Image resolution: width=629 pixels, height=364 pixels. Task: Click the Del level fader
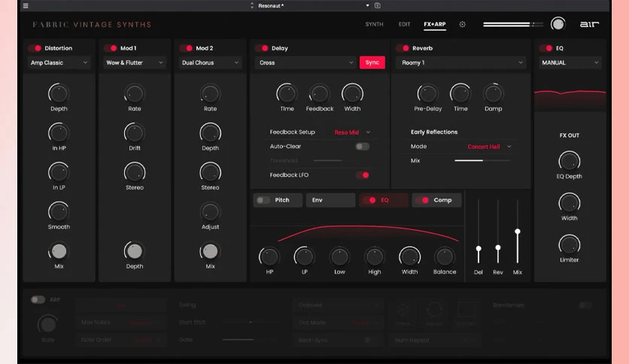click(x=479, y=248)
